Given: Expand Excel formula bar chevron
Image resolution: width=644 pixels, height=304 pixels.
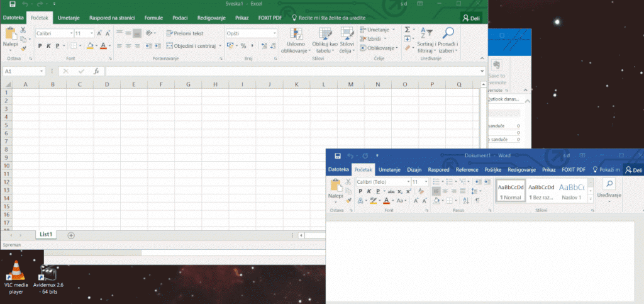Looking at the screenshot, I should click(x=482, y=71).
